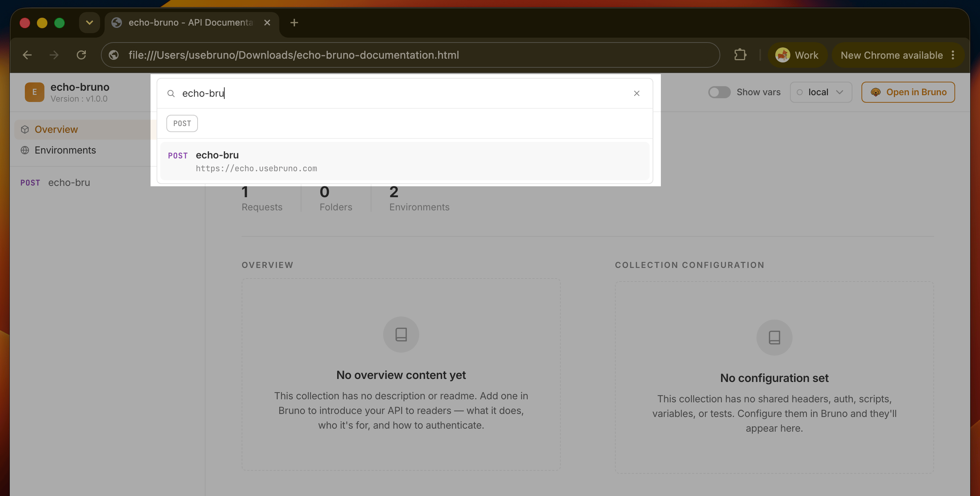The height and width of the screenshot is (496, 980).
Task: Click the orange E collection logo
Action: point(35,92)
